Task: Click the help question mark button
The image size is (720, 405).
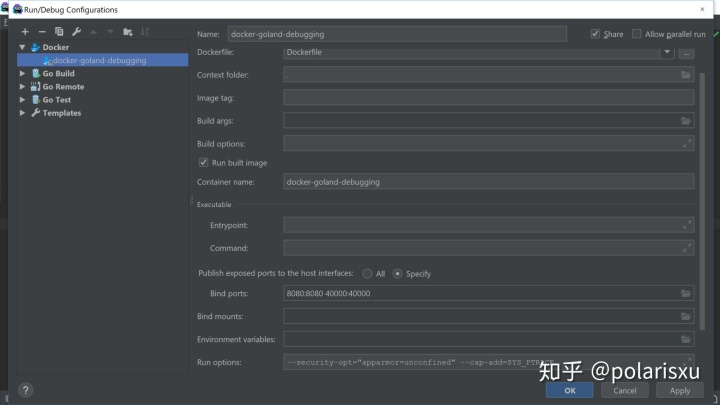Action: [x=26, y=390]
